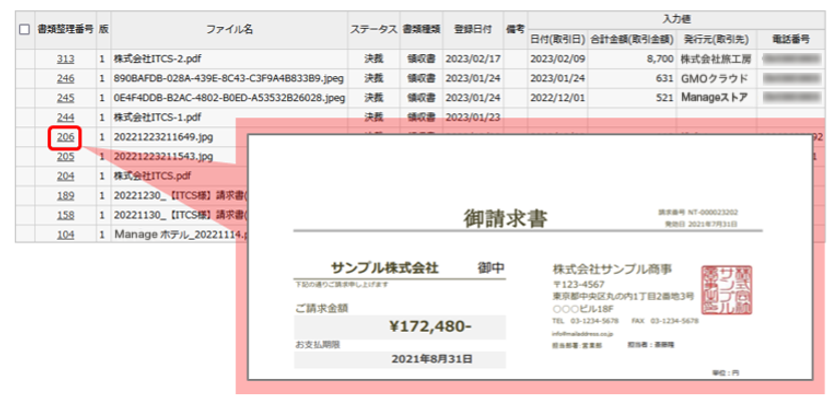Viewport: 840px width, 407px height.
Task: Open document number 189 link
Action: pos(65,195)
